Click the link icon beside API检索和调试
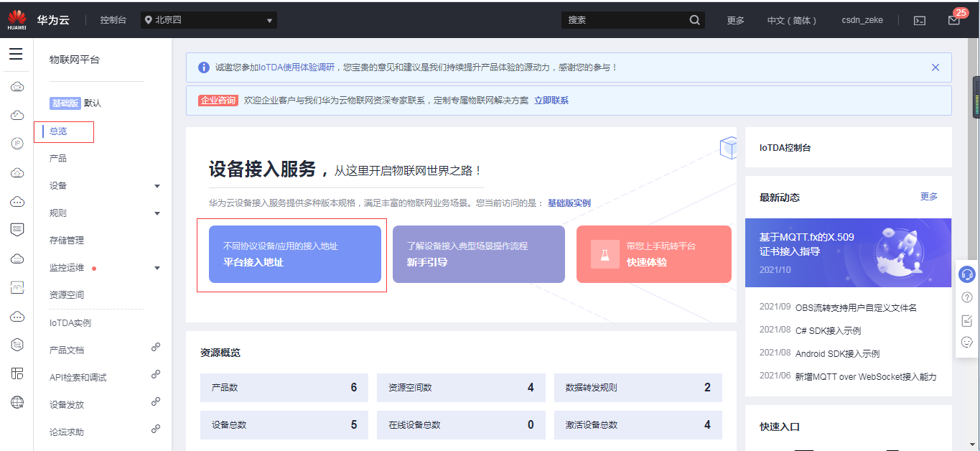The image size is (980, 451). (x=156, y=375)
